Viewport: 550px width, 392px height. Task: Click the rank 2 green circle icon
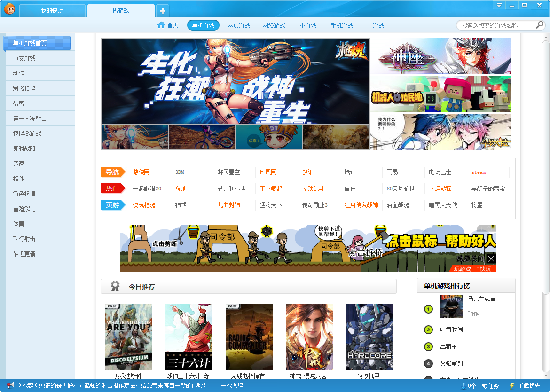pyautogui.click(x=428, y=329)
